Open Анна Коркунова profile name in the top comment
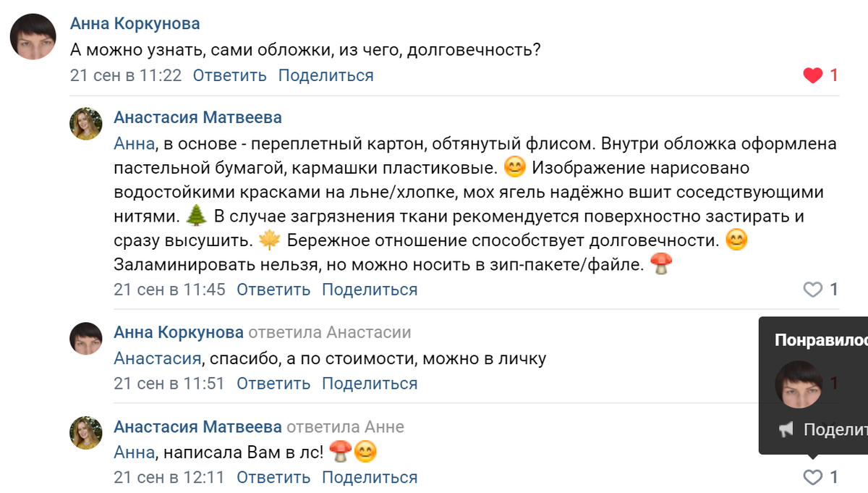 click(x=135, y=24)
